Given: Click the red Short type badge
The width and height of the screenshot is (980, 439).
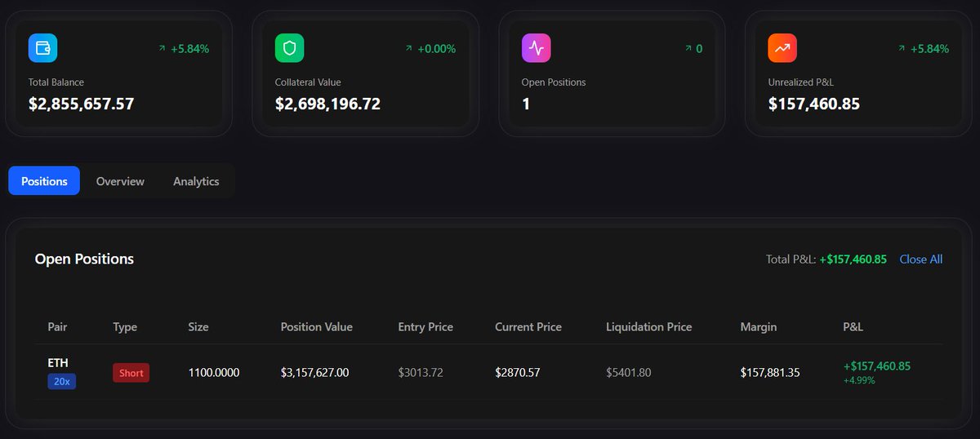Looking at the screenshot, I should point(131,373).
